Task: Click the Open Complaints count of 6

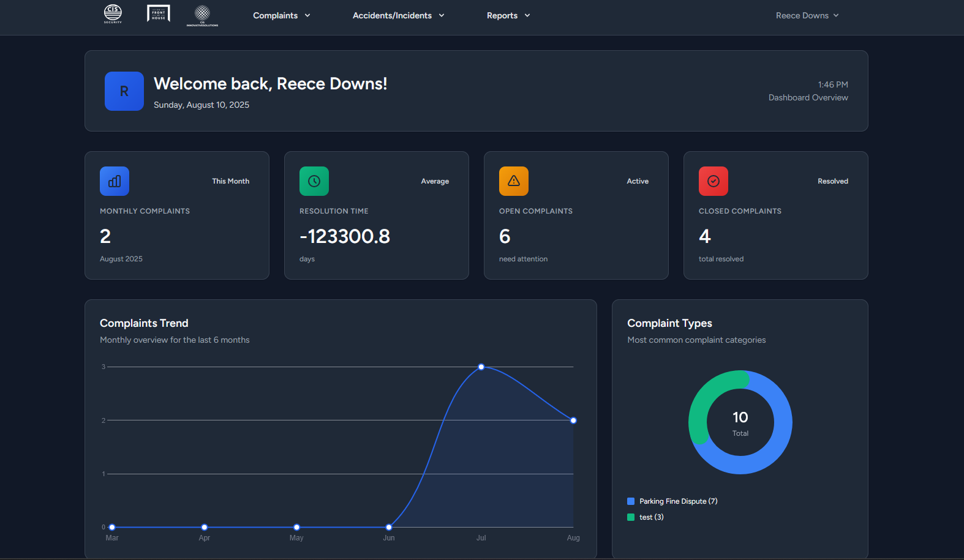Action: tap(505, 236)
